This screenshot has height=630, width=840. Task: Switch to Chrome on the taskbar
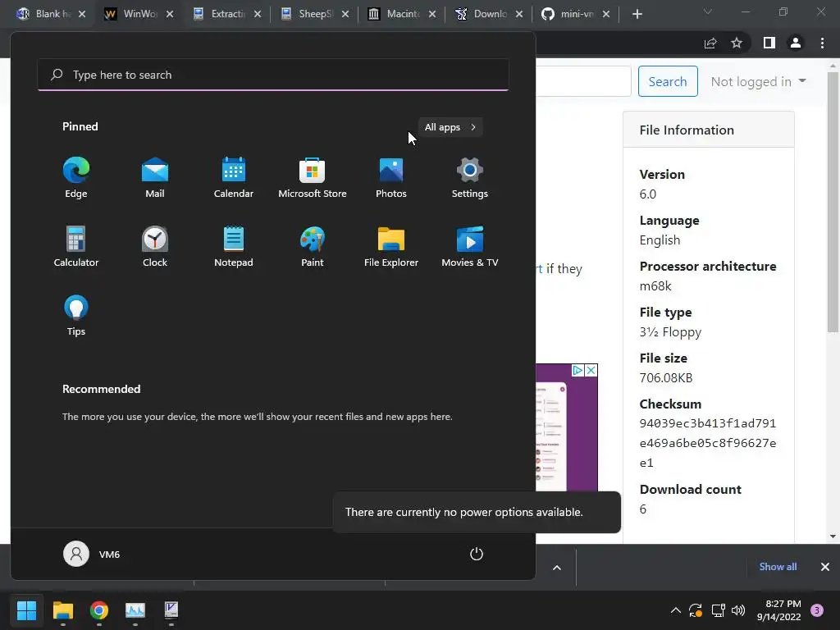pos(99,610)
